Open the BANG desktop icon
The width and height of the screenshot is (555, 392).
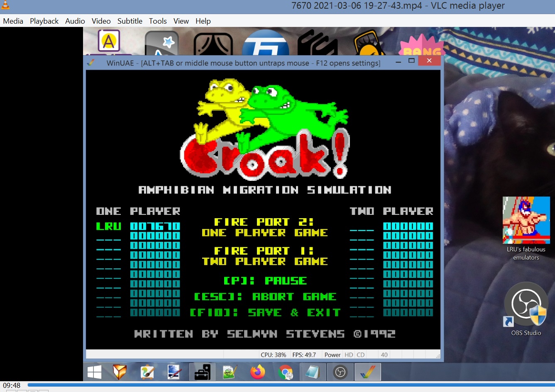[422, 45]
